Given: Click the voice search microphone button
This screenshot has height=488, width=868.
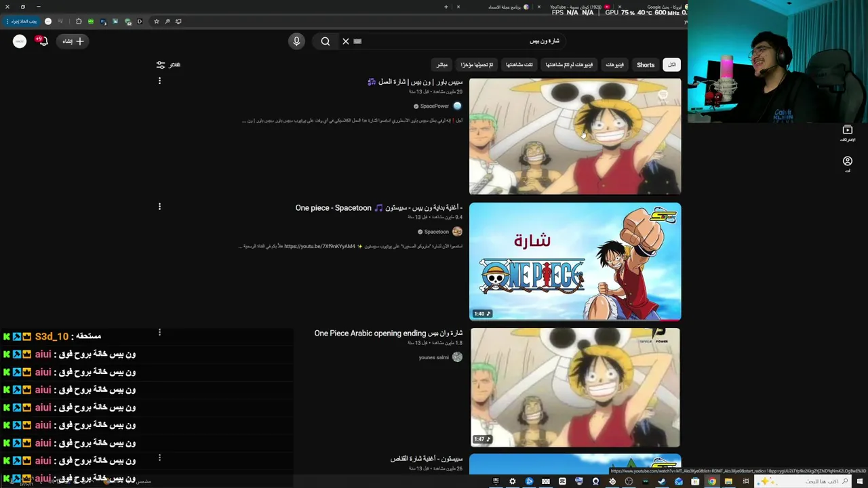Looking at the screenshot, I should (296, 41).
